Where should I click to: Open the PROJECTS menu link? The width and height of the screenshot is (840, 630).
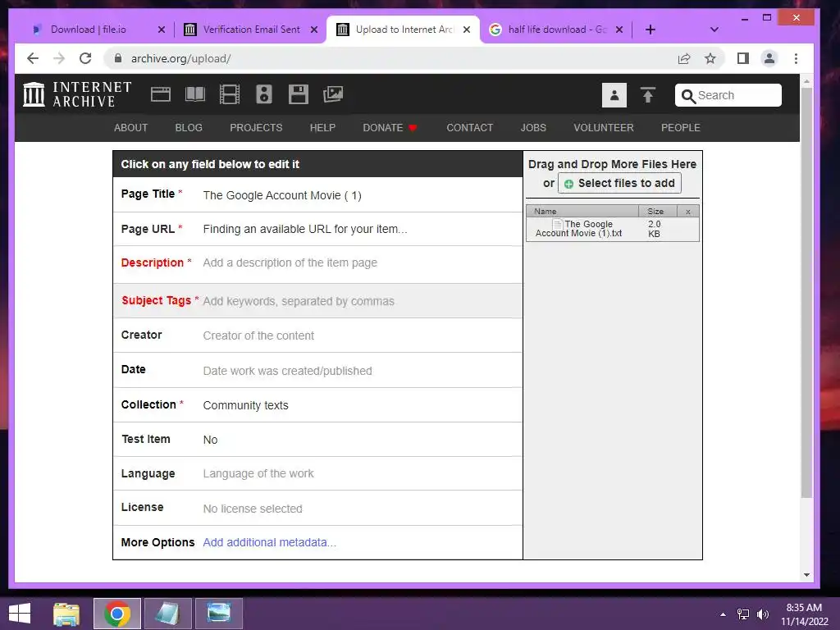(x=256, y=127)
